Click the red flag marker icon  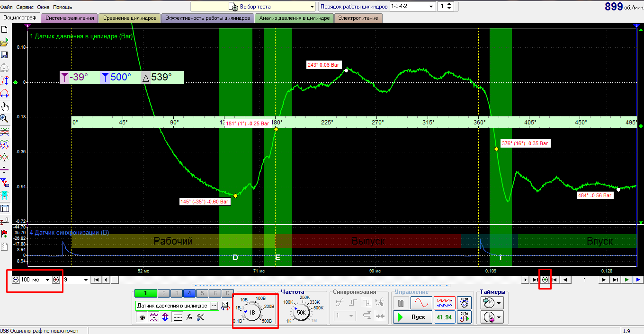[4, 234]
